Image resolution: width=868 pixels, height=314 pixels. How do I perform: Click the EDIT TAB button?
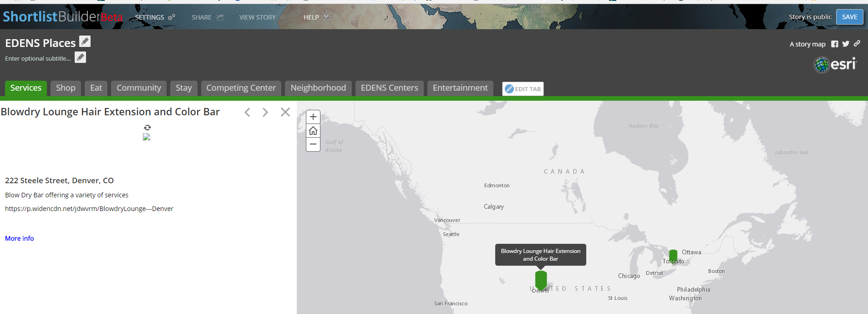[523, 89]
